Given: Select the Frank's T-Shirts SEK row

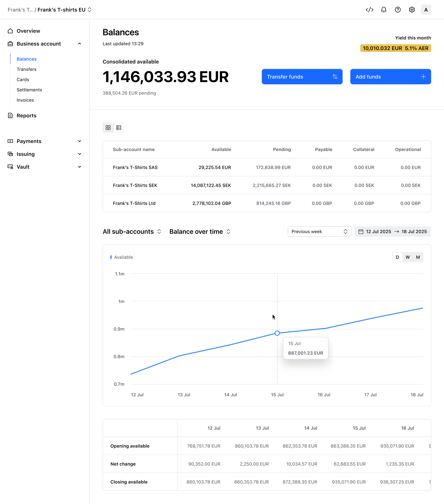Looking at the screenshot, I should click(x=267, y=185).
